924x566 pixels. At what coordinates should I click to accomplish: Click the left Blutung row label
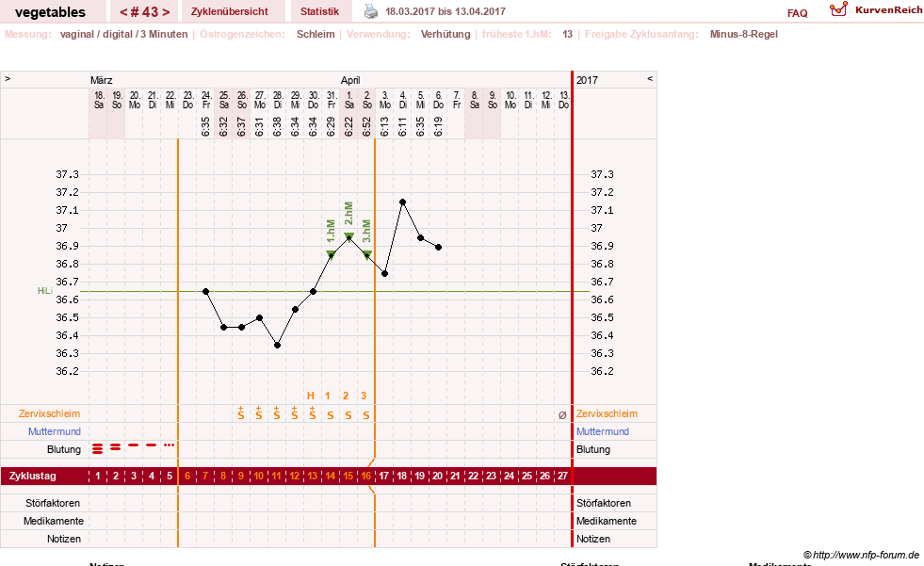click(x=64, y=449)
